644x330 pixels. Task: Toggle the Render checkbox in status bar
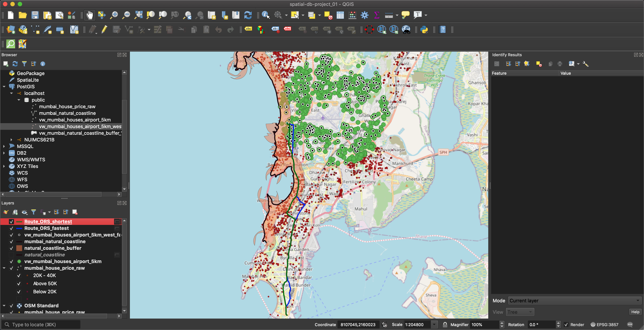(x=566, y=324)
